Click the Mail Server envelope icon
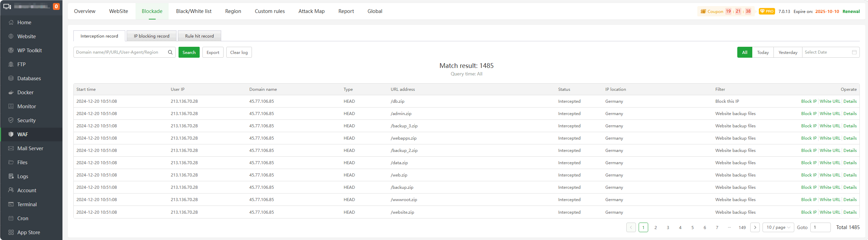This screenshot has height=240, width=868. 11,149
